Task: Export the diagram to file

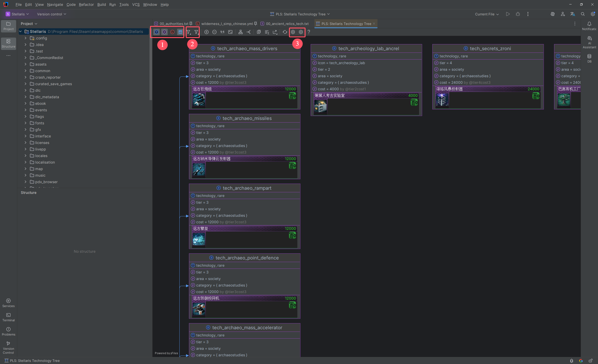Action: pos(275,32)
